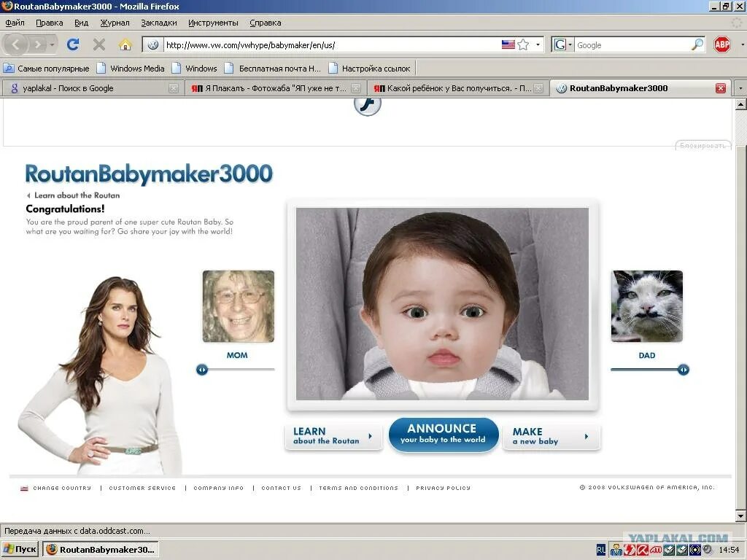
Task: Open the Закладки menu
Action: click(x=158, y=23)
